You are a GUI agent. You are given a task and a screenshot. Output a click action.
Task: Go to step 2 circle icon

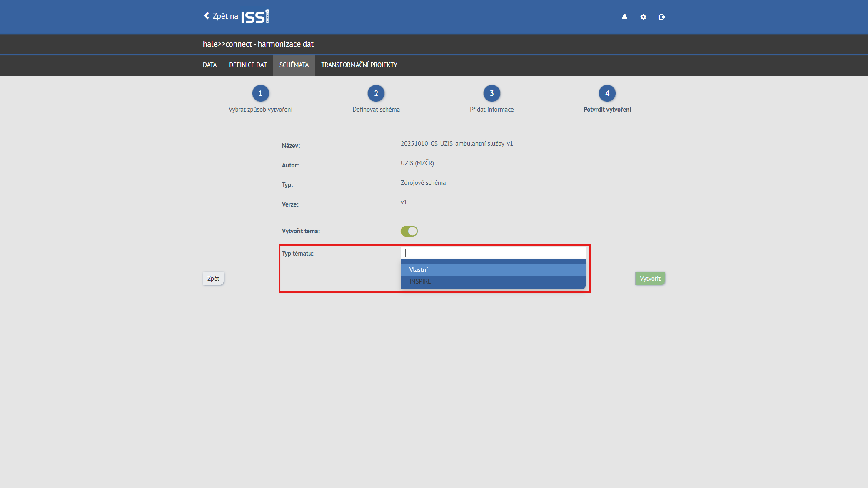(x=376, y=93)
